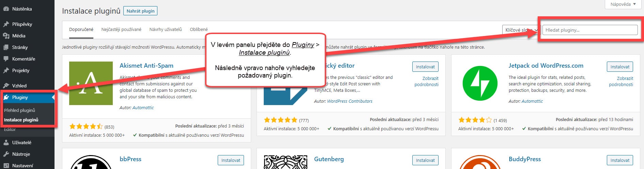This screenshot has width=644, height=169.
Task: Install the Gutenberg plugin
Action: point(425,160)
